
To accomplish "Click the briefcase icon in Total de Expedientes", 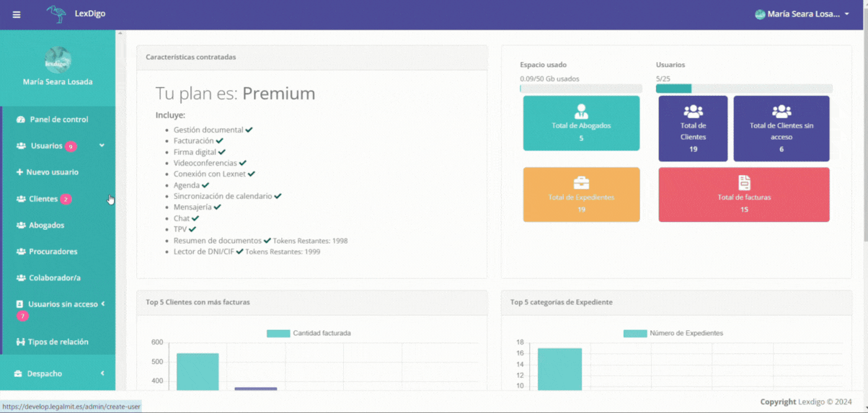I will coord(581,183).
